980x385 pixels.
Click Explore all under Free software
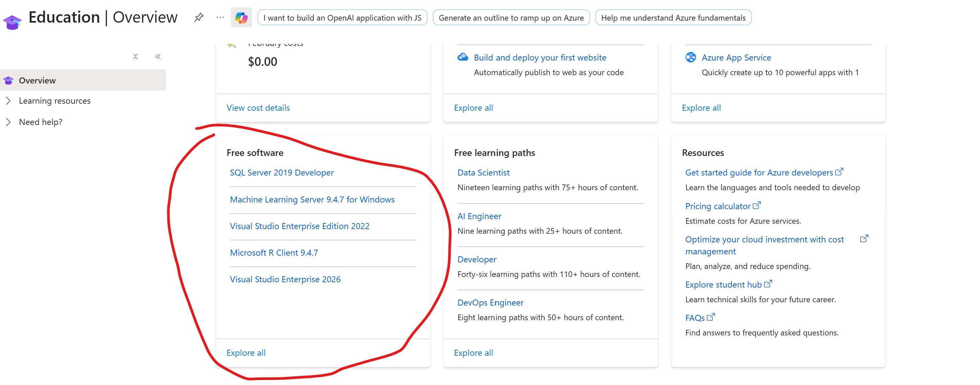[246, 353]
